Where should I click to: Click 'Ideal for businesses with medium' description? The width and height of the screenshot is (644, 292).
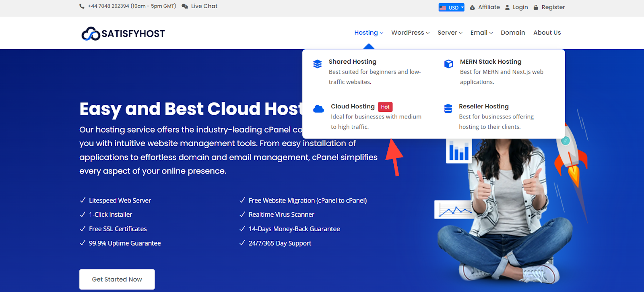[x=376, y=122]
